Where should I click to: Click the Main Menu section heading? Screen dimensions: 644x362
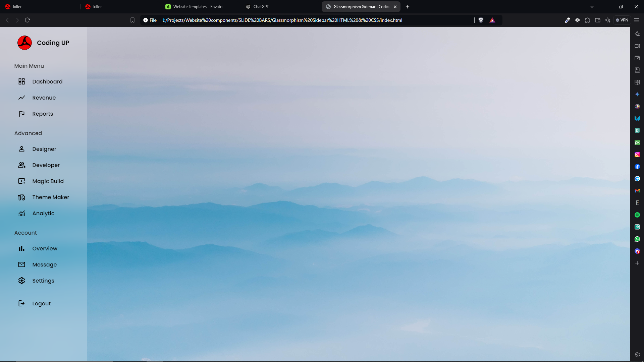[x=29, y=66]
